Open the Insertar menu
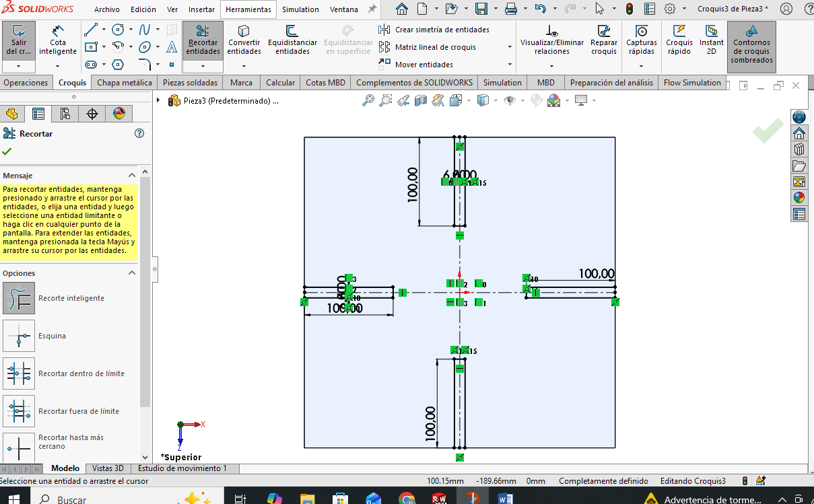The height and width of the screenshot is (504, 814). click(x=202, y=9)
